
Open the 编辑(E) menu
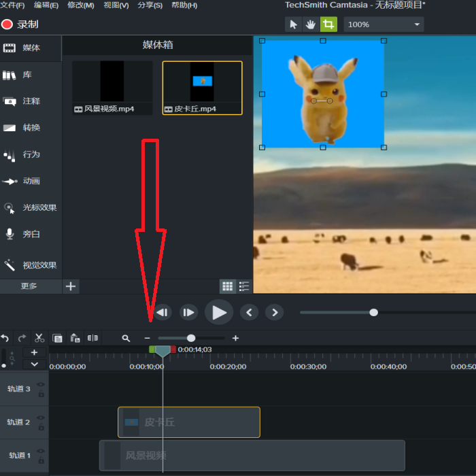click(46, 5)
